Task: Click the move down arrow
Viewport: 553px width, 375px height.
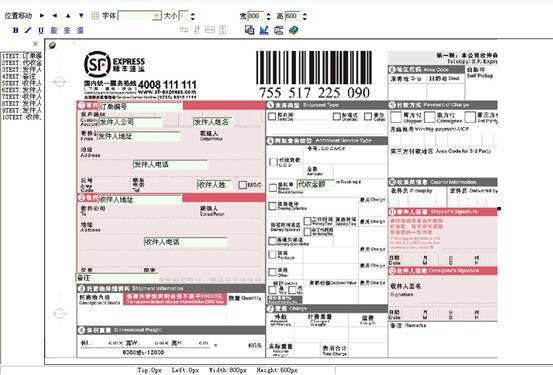Action: click(81, 16)
